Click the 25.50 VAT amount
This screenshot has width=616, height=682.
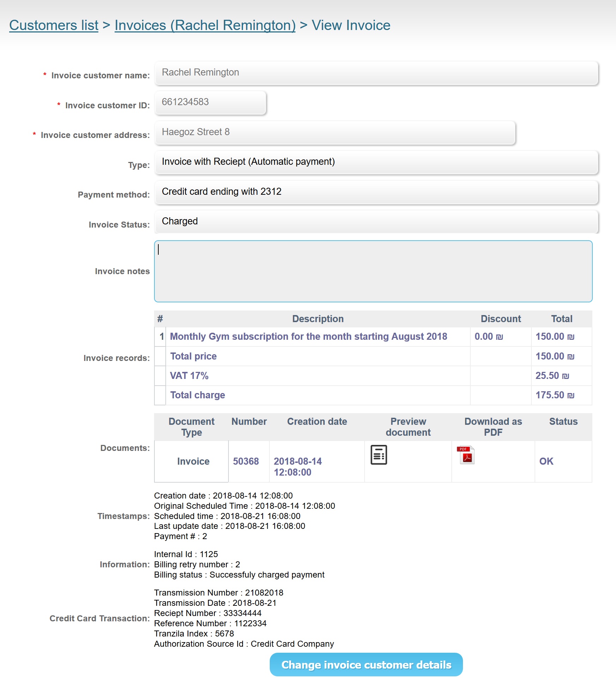pos(552,376)
